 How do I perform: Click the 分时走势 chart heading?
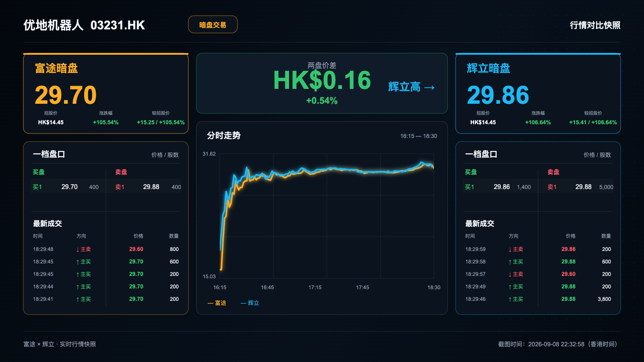[224, 136]
